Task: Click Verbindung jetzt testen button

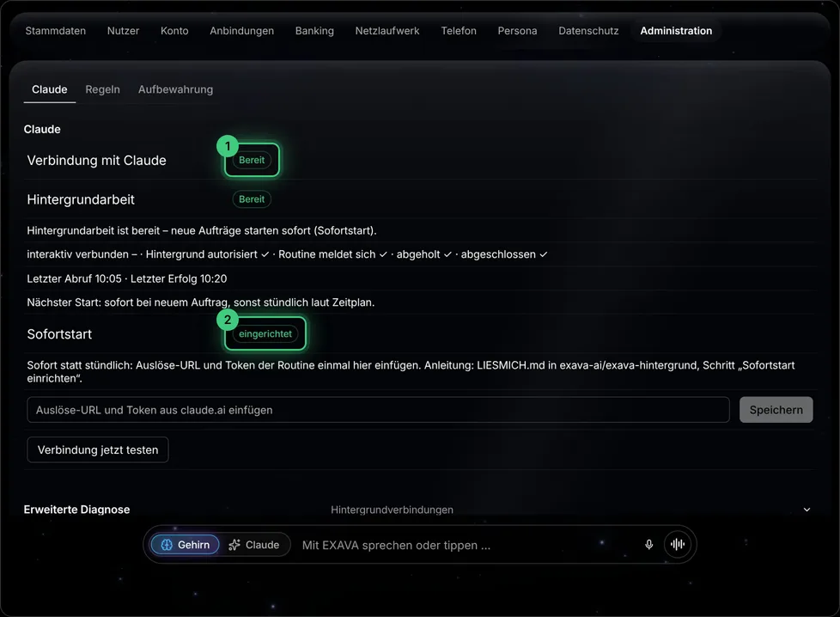Action: pos(98,449)
